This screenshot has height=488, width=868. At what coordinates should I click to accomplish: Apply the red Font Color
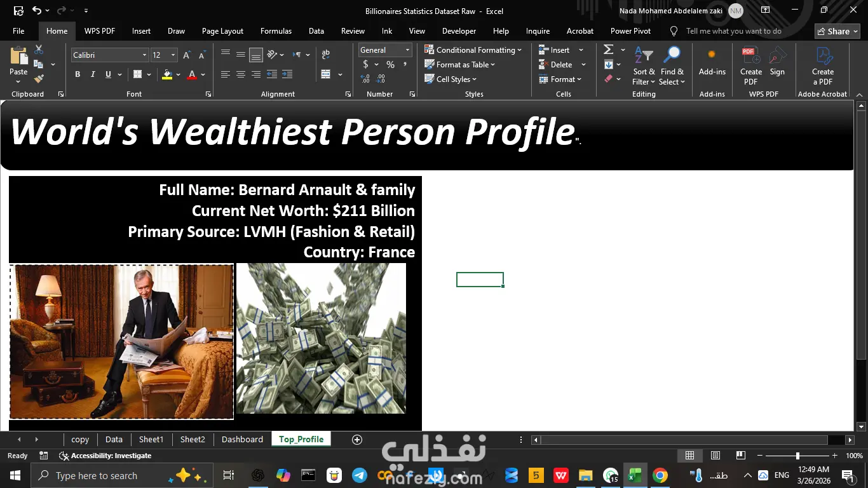coord(192,74)
